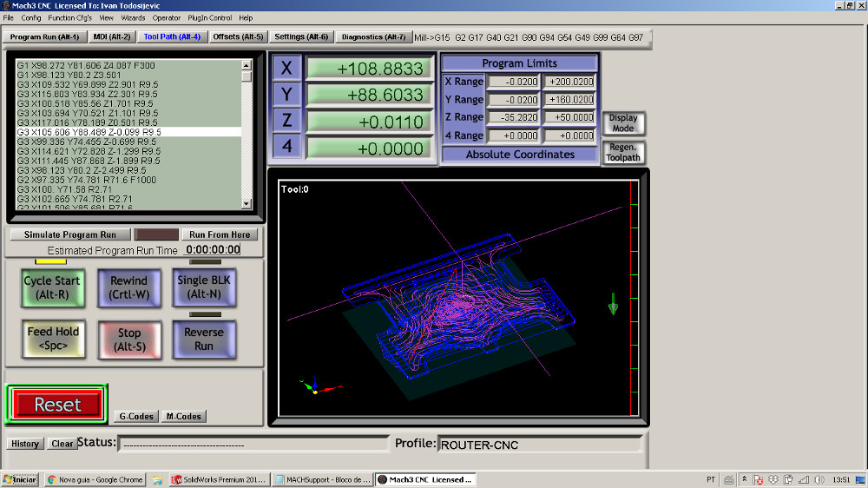Select the Tool Path (Alt-4) tab

(172, 37)
